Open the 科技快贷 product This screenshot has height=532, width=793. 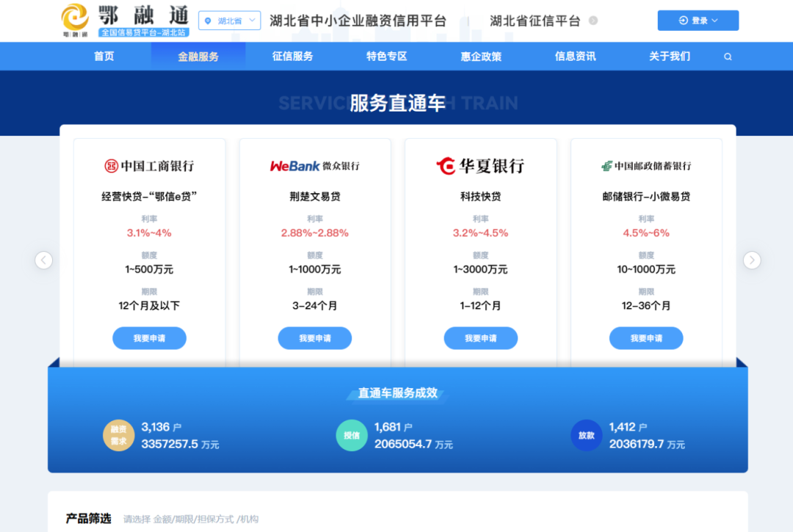pyautogui.click(x=480, y=197)
